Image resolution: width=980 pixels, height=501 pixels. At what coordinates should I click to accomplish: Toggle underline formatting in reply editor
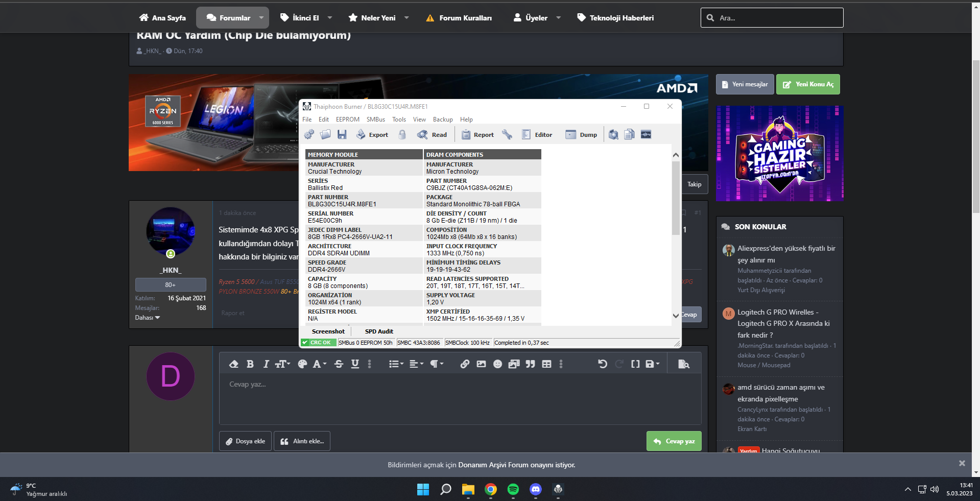click(355, 364)
